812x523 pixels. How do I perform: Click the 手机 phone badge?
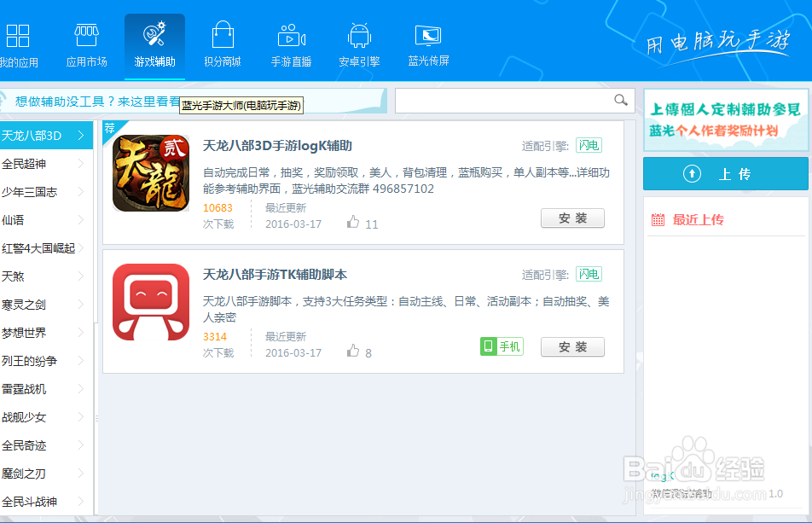click(502, 346)
